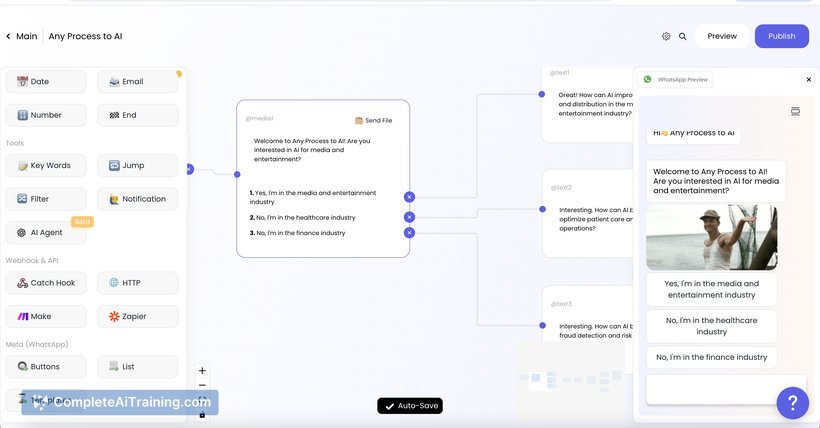Go back to Main
Viewport: 820px width, 428px height.
21,36
